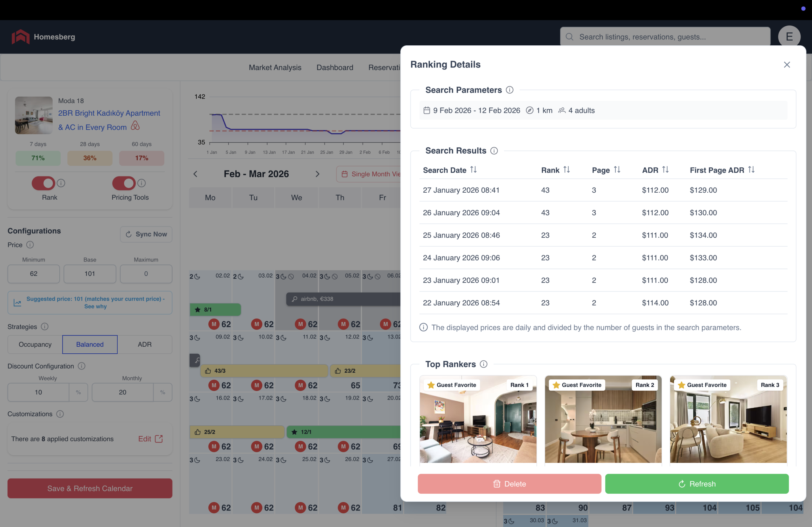Toggle the Rank switch off

point(43,183)
